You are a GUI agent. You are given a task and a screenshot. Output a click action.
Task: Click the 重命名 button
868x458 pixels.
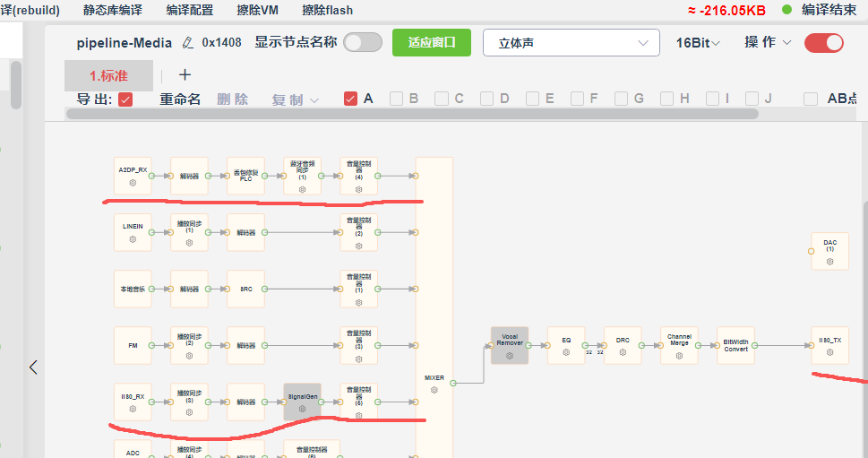pyautogui.click(x=180, y=99)
